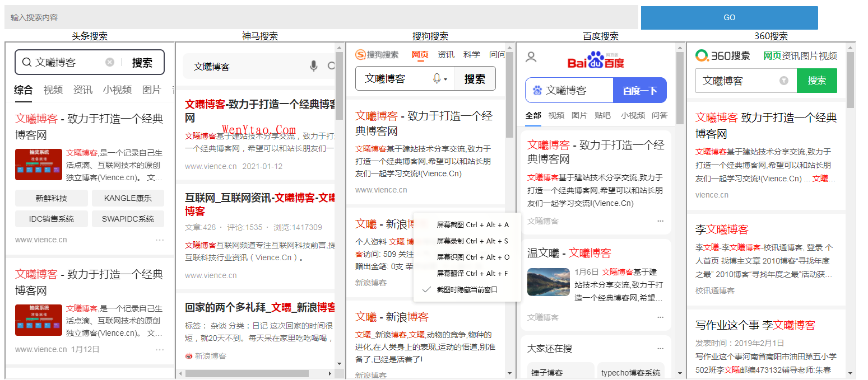Click the 新鲜科技 tag button
This screenshot has width=868, height=380.
pos(52,198)
